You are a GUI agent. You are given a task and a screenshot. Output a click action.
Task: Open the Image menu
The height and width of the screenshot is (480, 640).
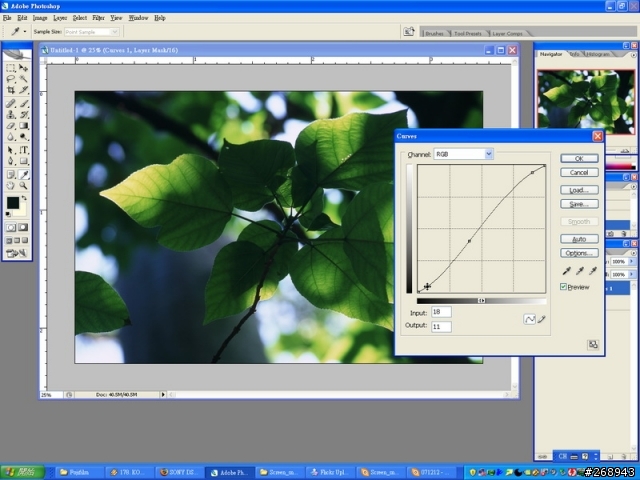(40, 18)
